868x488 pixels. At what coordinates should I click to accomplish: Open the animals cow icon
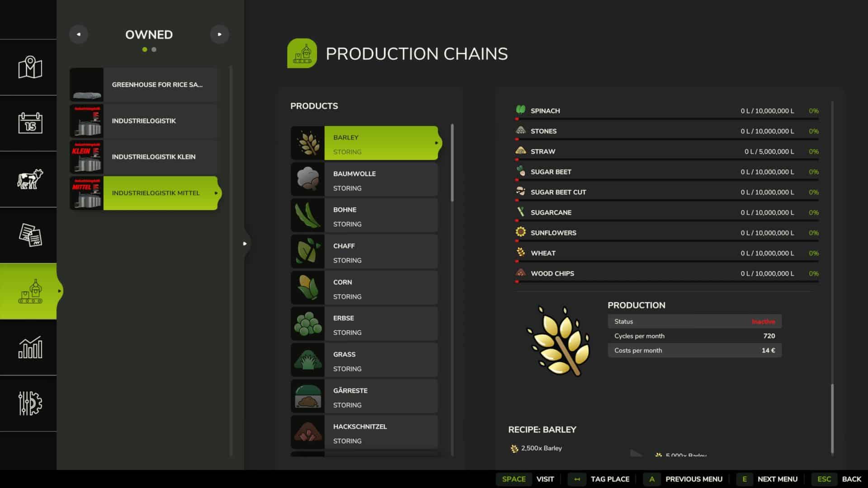[30, 179]
